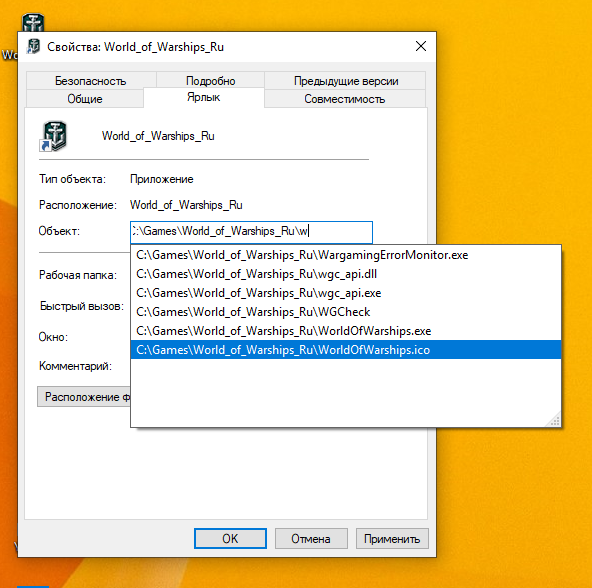Close the properties dialog window
592x588 pixels.
pos(421,46)
